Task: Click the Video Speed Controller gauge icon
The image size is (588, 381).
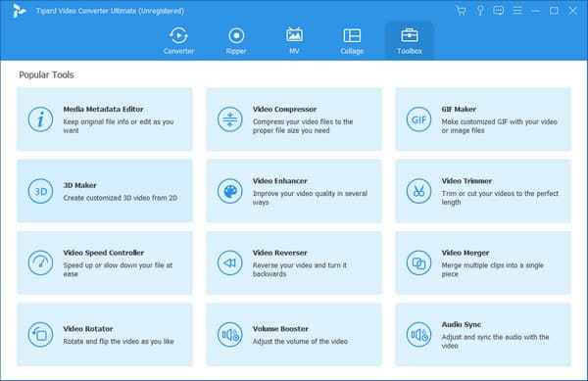Action: coord(40,263)
